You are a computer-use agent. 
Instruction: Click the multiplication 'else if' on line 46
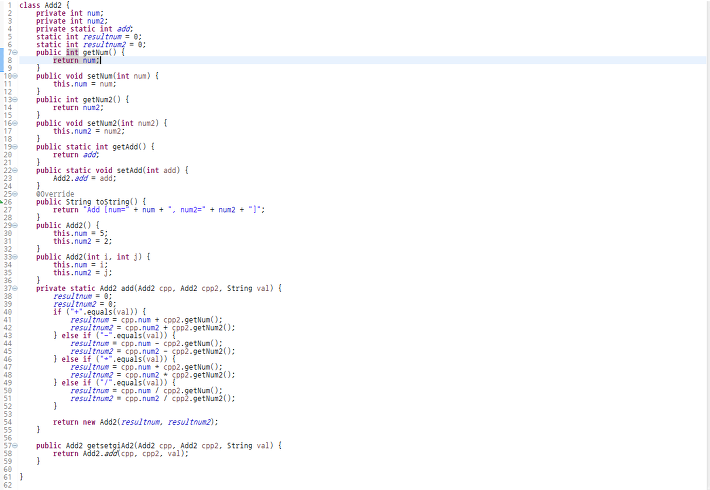tap(114, 359)
